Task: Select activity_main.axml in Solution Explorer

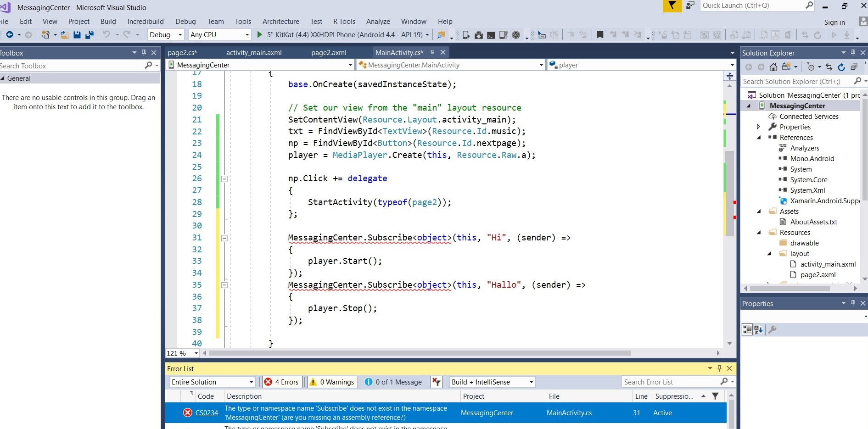Action: (x=828, y=264)
